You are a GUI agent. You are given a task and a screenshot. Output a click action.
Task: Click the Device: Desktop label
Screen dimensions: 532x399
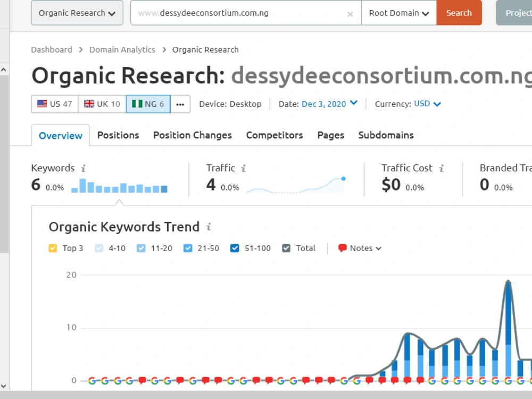[230, 104]
